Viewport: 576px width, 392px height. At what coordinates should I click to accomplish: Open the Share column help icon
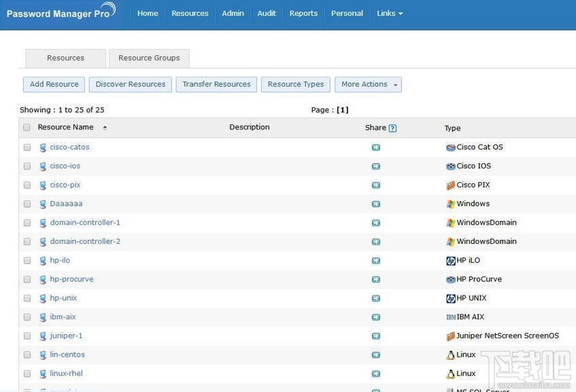(392, 128)
